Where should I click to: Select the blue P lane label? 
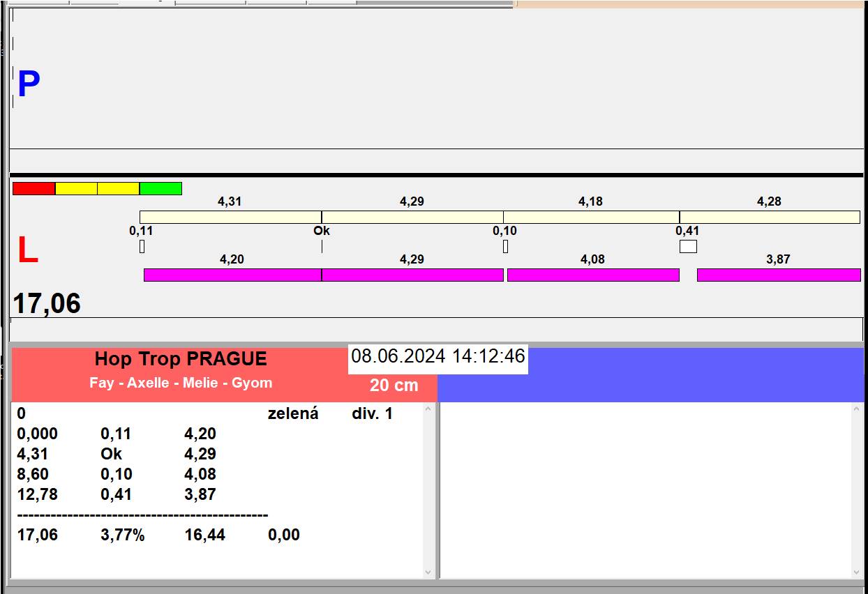click(29, 85)
